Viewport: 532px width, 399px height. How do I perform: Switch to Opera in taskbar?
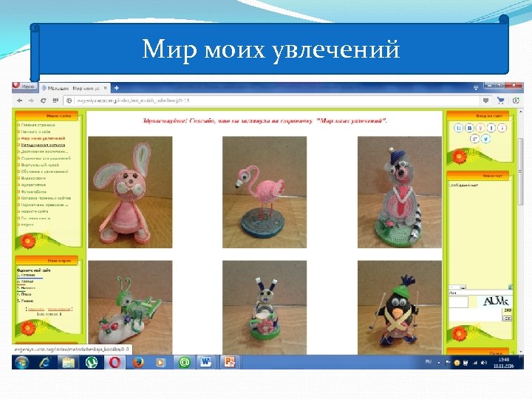115,363
